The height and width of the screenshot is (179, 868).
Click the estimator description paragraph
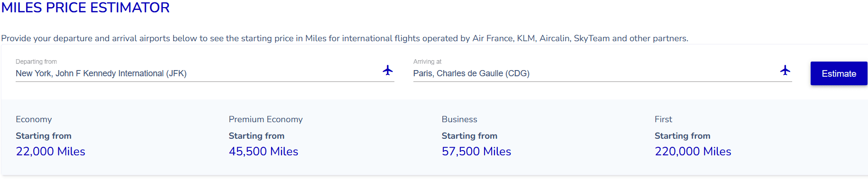[x=345, y=38]
